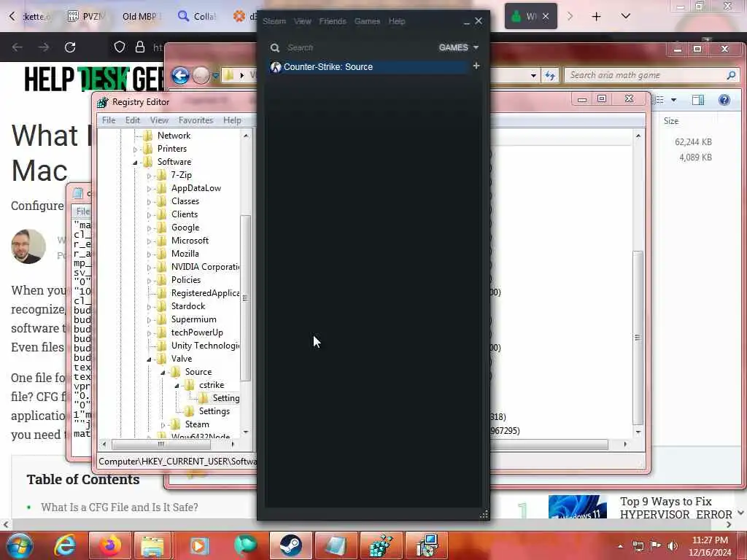This screenshot has height=560, width=747.
Task: Click browser padlock site info icon
Action: pos(139,47)
